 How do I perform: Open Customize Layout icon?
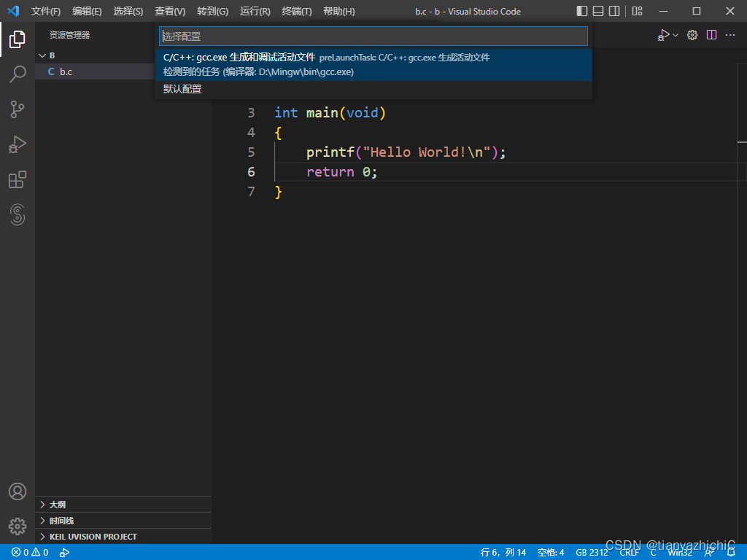637,11
